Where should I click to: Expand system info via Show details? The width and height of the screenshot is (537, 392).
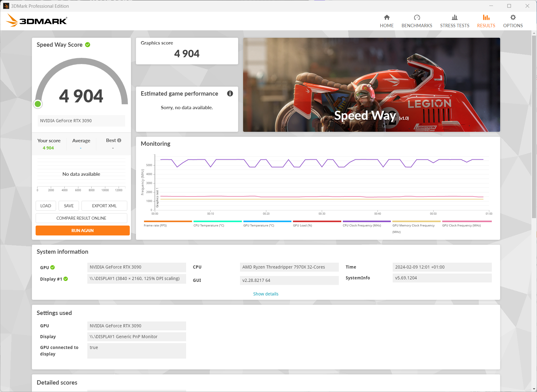point(266,294)
